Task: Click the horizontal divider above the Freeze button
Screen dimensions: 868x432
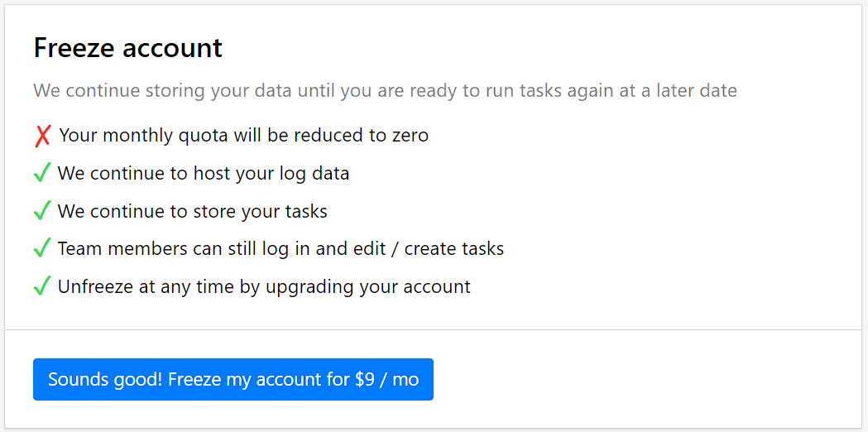Action: point(434,330)
